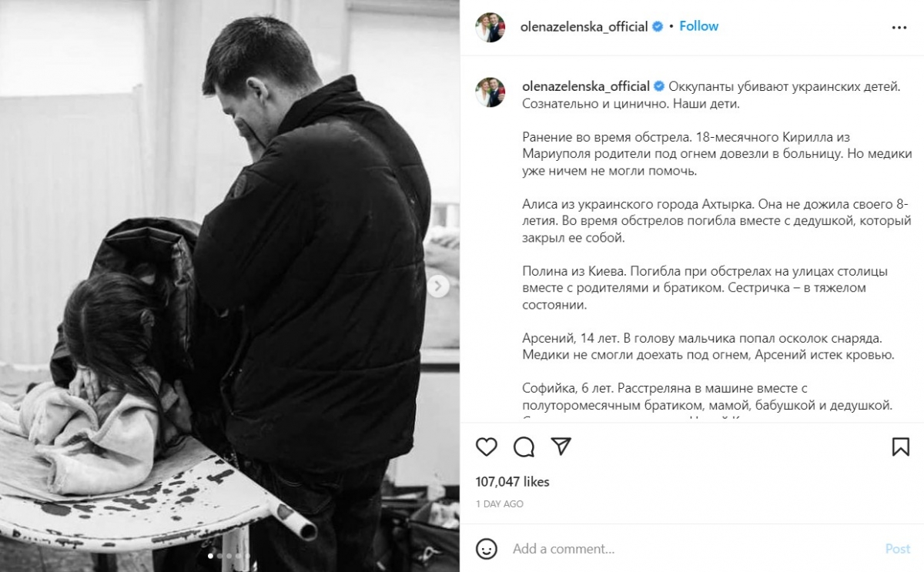This screenshot has width=924, height=572.
Task: Open olenazelenska_official username in caption
Action: pos(585,87)
